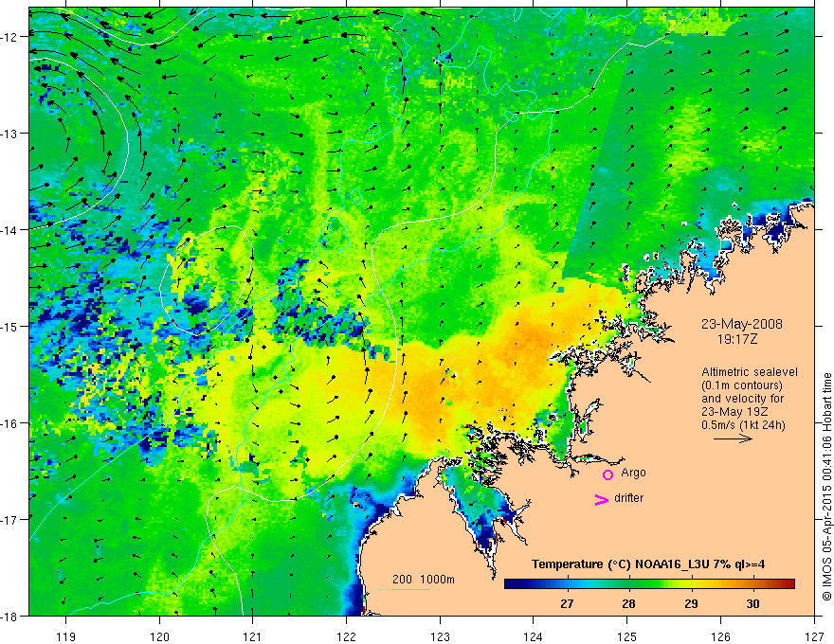
Task: Click the '125' longitude axis label
Action: coord(627,636)
